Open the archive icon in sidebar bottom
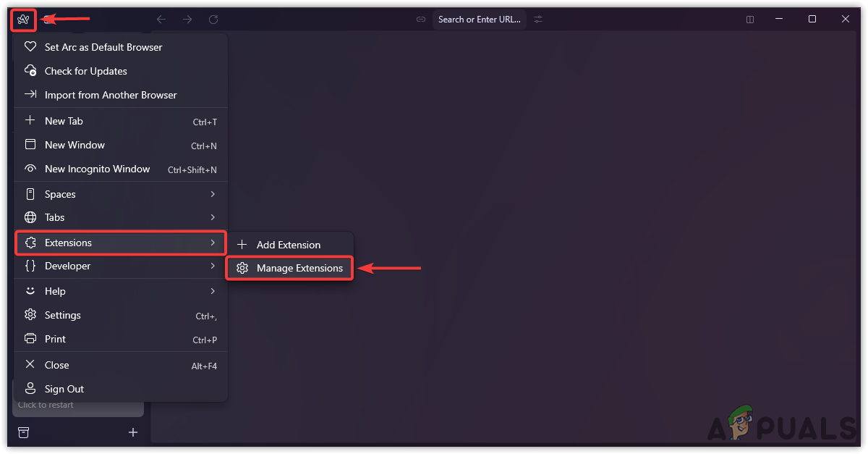The width and height of the screenshot is (868, 454). [x=24, y=432]
